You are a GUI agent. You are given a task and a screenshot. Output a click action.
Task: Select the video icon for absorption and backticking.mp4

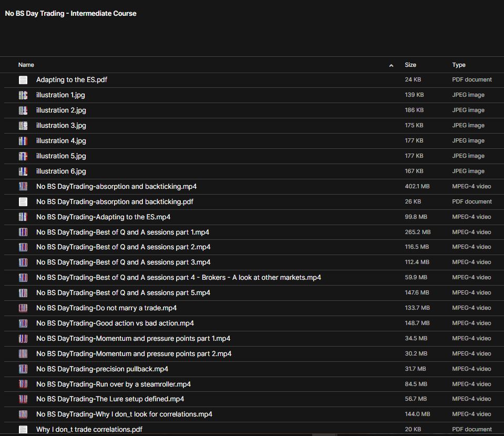22,186
